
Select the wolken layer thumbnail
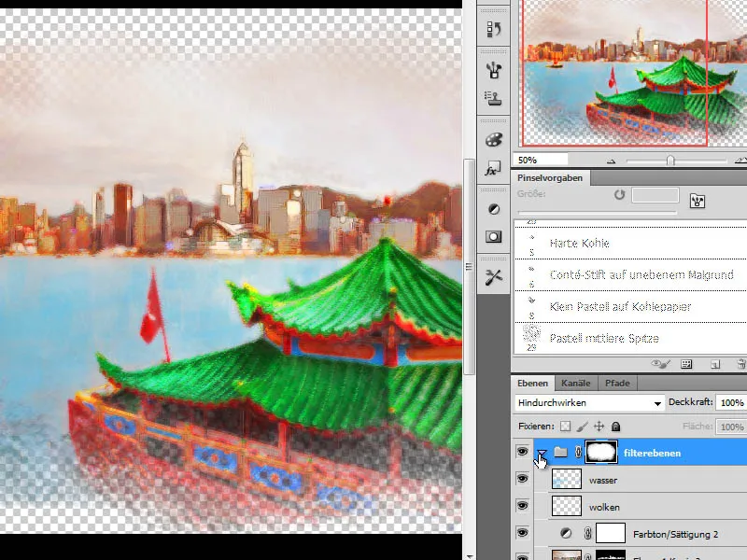point(567,506)
